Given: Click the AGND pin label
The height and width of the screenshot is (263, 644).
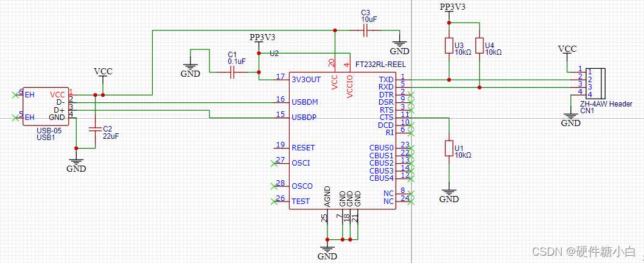Looking at the screenshot, I should (x=327, y=197).
